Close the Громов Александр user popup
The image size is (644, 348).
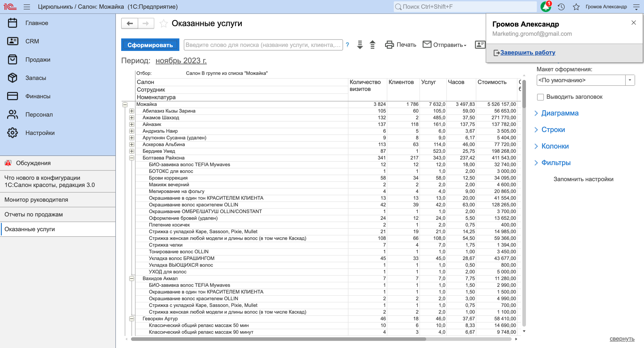pos(634,23)
